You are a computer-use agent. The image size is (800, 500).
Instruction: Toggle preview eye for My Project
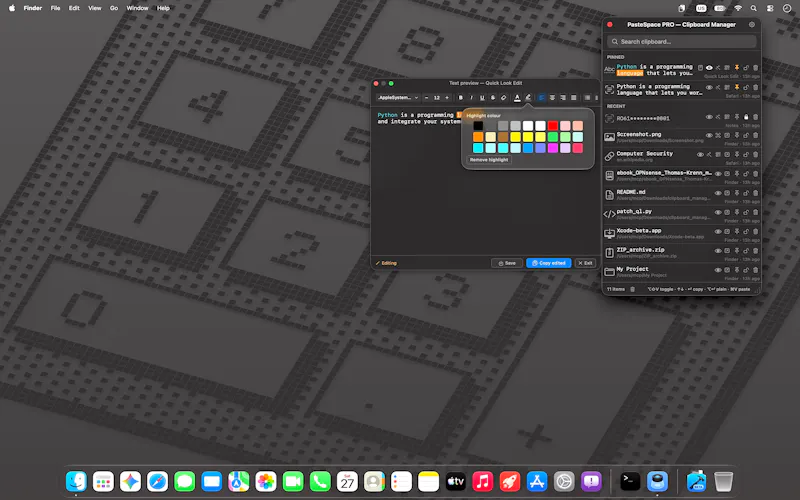[718, 270]
